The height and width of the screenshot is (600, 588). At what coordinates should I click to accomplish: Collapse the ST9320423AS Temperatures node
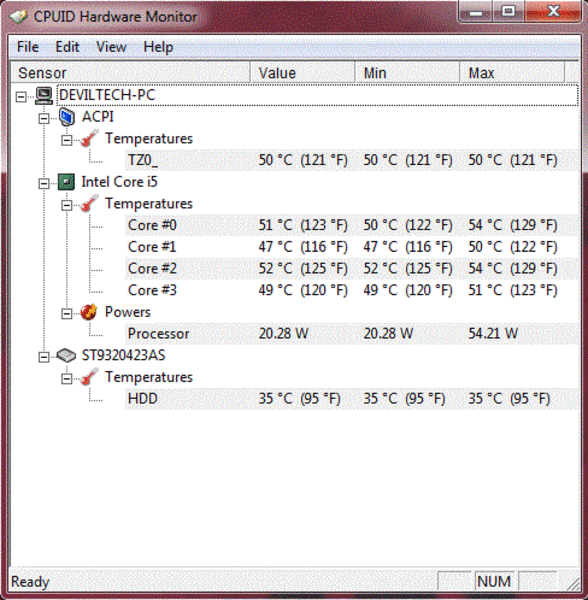pyautogui.click(x=67, y=379)
